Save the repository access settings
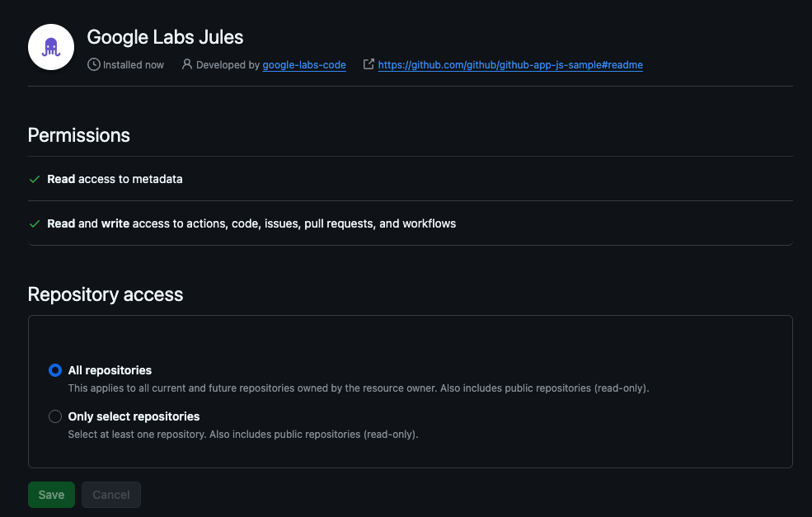 pyautogui.click(x=51, y=495)
